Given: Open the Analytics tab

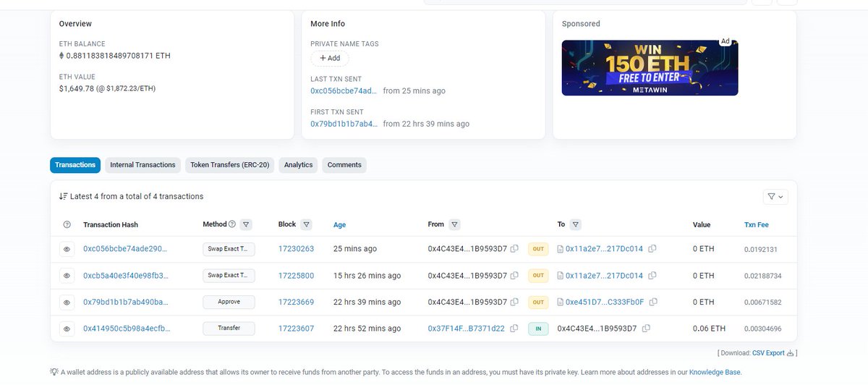Looking at the screenshot, I should [x=298, y=165].
